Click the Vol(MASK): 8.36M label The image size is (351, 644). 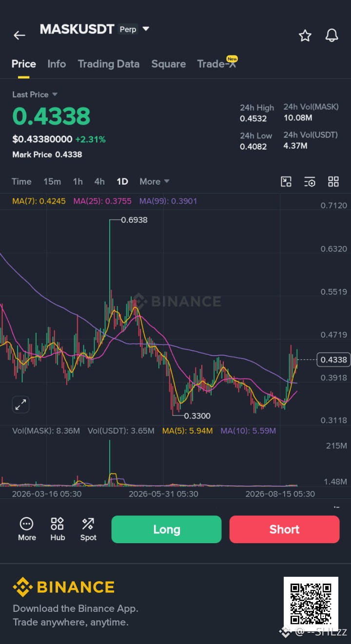pos(46,431)
